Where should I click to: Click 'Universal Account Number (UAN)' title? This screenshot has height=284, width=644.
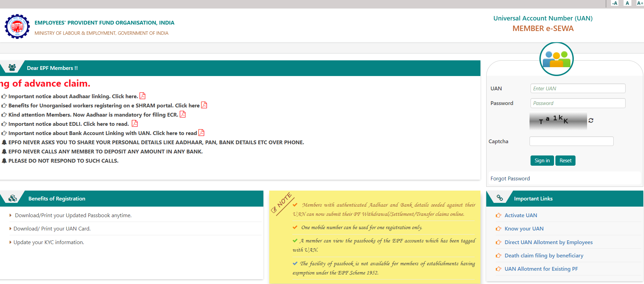pyautogui.click(x=543, y=18)
